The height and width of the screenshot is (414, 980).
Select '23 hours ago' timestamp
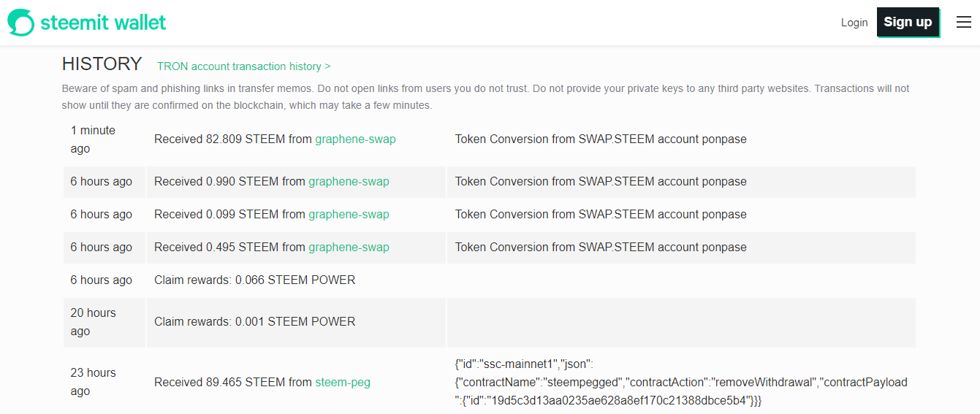[93, 382]
